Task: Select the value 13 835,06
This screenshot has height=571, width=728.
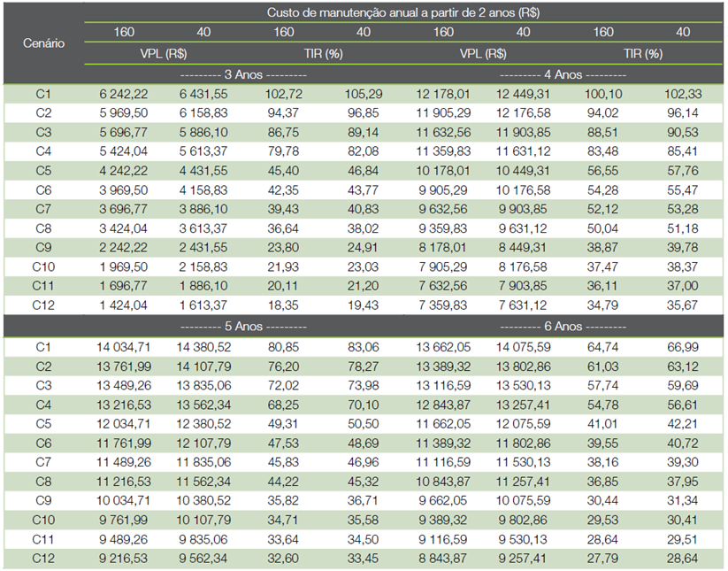Action: click(x=203, y=386)
